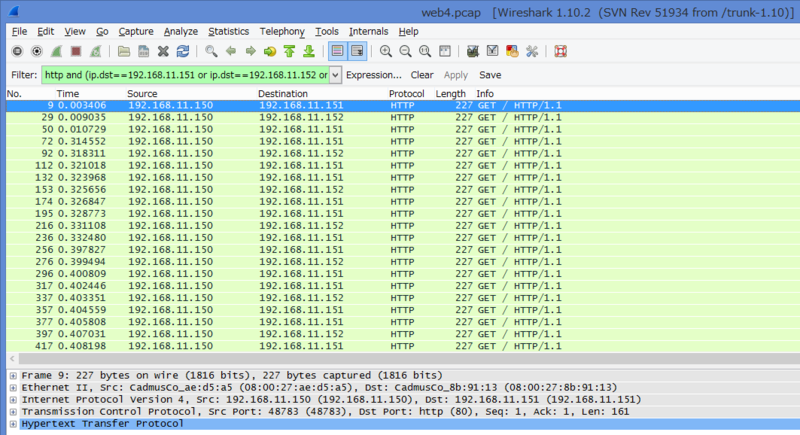The width and height of the screenshot is (800, 435).
Task: Select packet with time 0.321018
Action: [x=403, y=166]
